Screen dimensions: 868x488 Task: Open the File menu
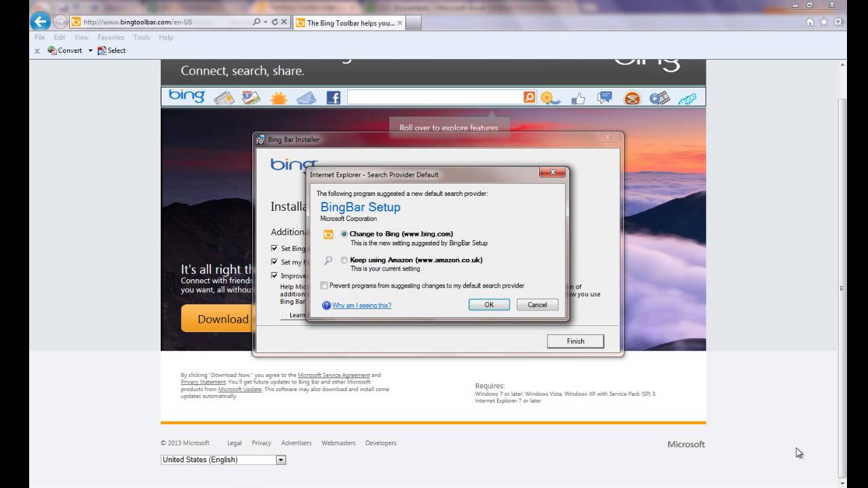pyautogui.click(x=39, y=37)
